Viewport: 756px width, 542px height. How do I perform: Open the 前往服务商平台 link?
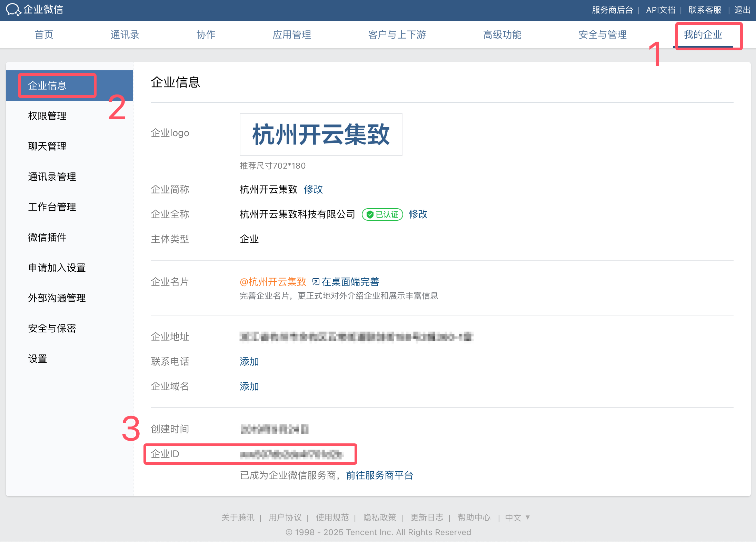point(379,475)
